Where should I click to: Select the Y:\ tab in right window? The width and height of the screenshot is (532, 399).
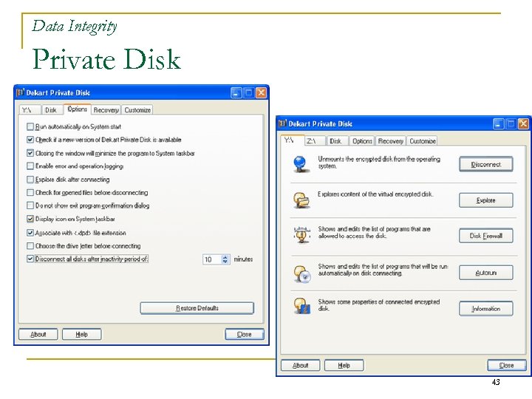(x=292, y=140)
